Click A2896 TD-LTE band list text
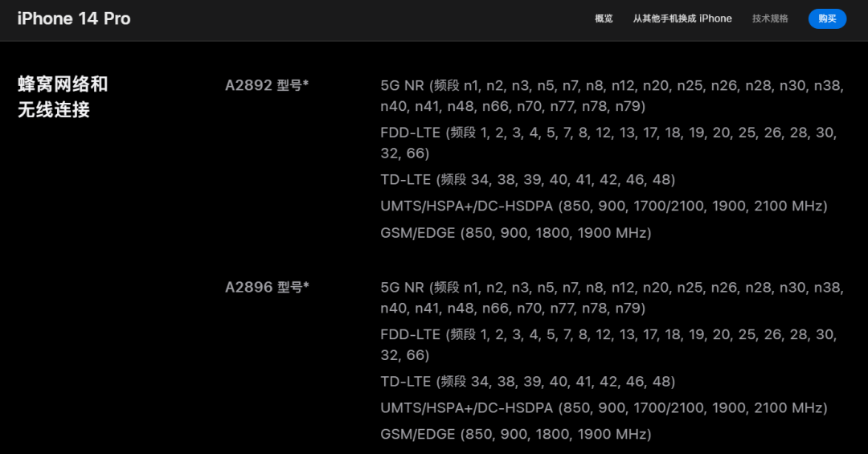Viewport: 868px width, 454px height. (x=527, y=382)
